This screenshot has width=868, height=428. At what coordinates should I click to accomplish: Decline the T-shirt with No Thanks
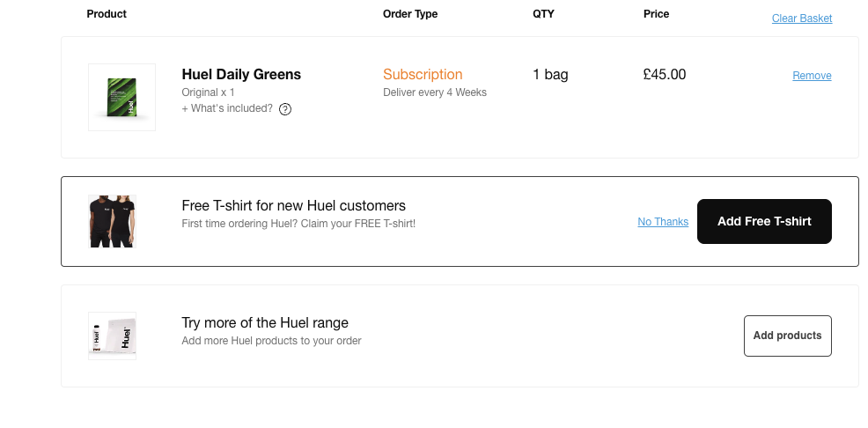pos(663,222)
